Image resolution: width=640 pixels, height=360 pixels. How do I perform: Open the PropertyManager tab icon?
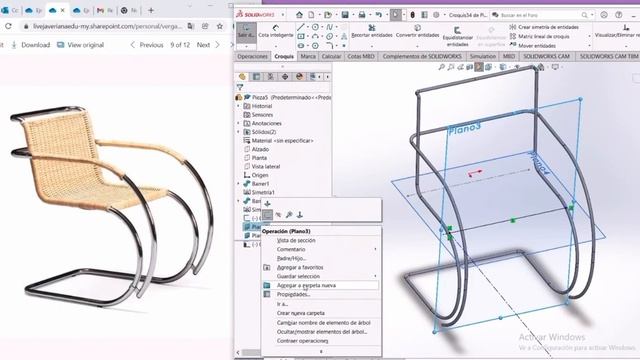click(x=256, y=76)
